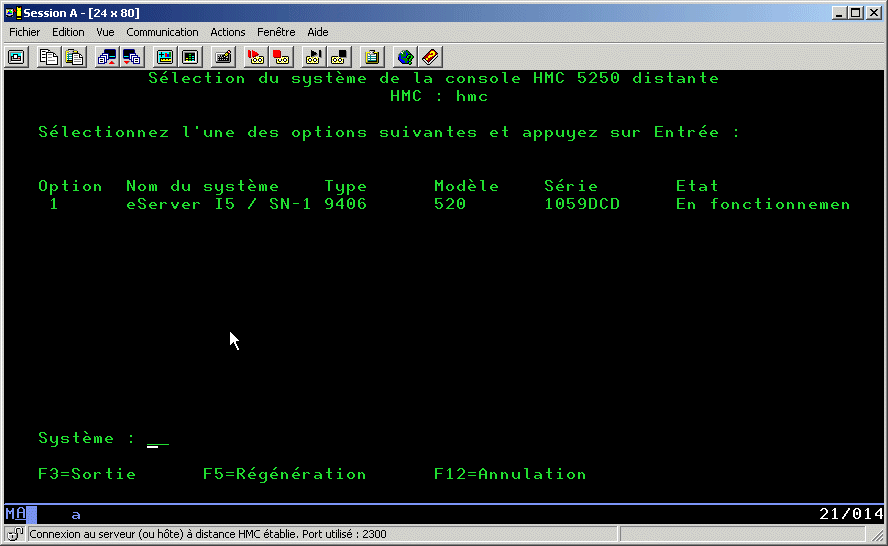888x546 pixels.
Task: Click the Etat column header
Action: pyautogui.click(x=697, y=186)
